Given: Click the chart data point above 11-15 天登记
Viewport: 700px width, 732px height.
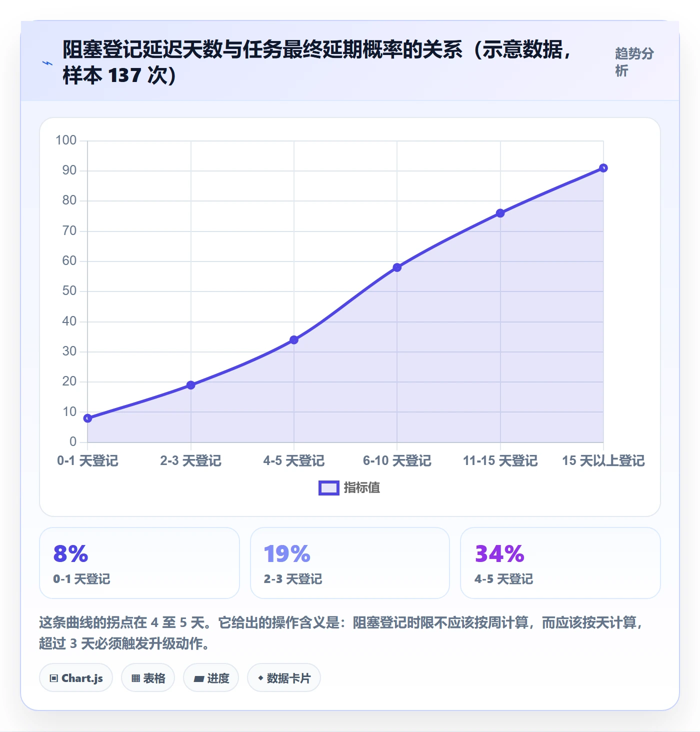Looking at the screenshot, I should [500, 213].
